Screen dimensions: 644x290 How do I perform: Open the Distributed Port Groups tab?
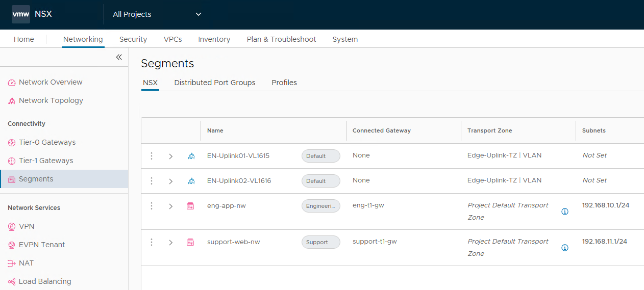pyautogui.click(x=214, y=83)
